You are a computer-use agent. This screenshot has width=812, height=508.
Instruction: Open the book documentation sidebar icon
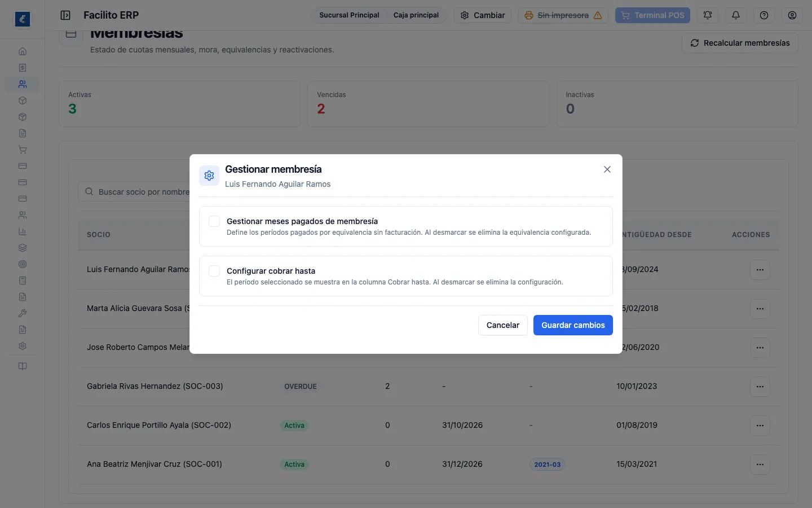[x=23, y=366]
